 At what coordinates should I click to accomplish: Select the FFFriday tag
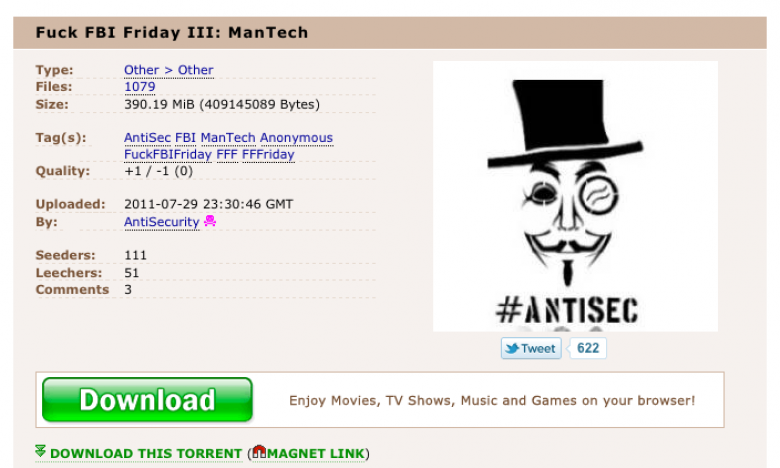[x=268, y=155]
